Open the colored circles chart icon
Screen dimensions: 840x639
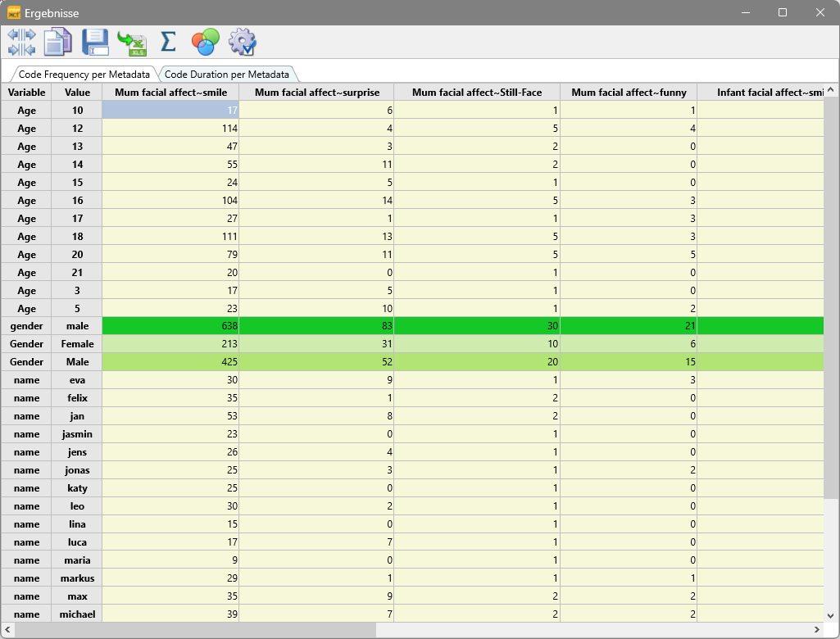pos(205,43)
